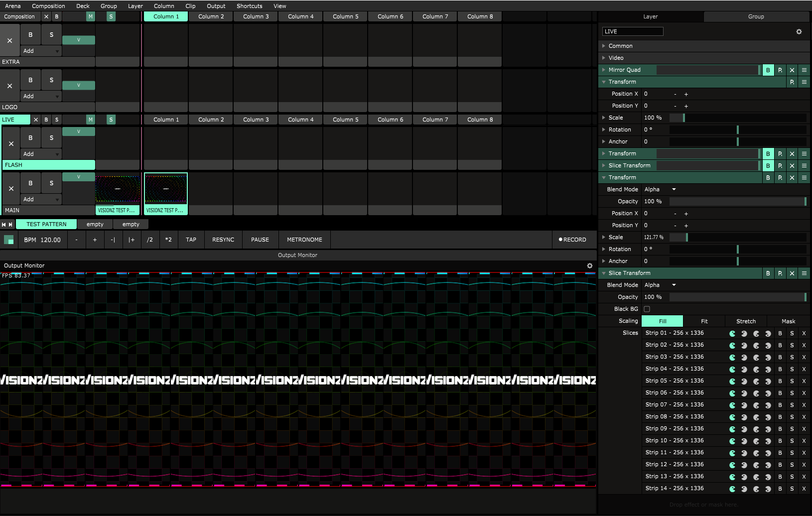This screenshot has height=516, width=812.
Task: Click the Layer panel settings gear
Action: [x=799, y=32]
